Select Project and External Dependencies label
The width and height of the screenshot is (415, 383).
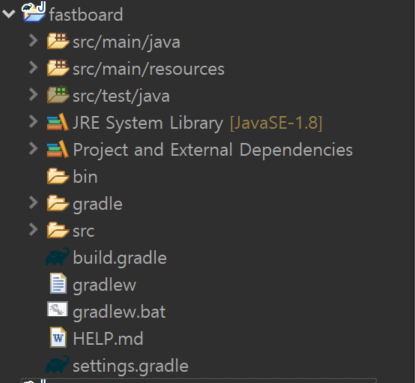pyautogui.click(x=213, y=150)
